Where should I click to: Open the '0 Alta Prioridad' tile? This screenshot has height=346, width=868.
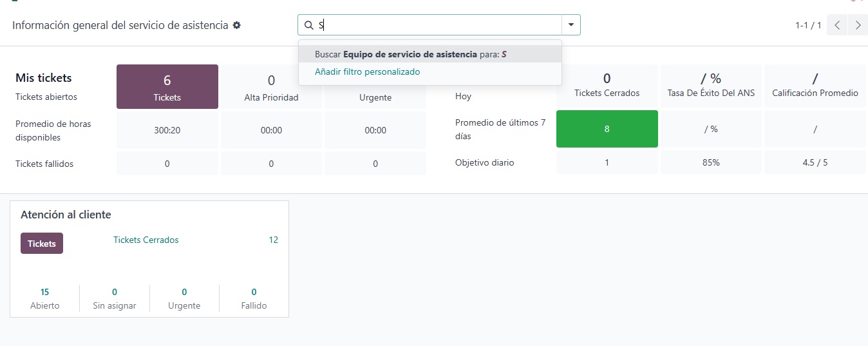(271, 86)
